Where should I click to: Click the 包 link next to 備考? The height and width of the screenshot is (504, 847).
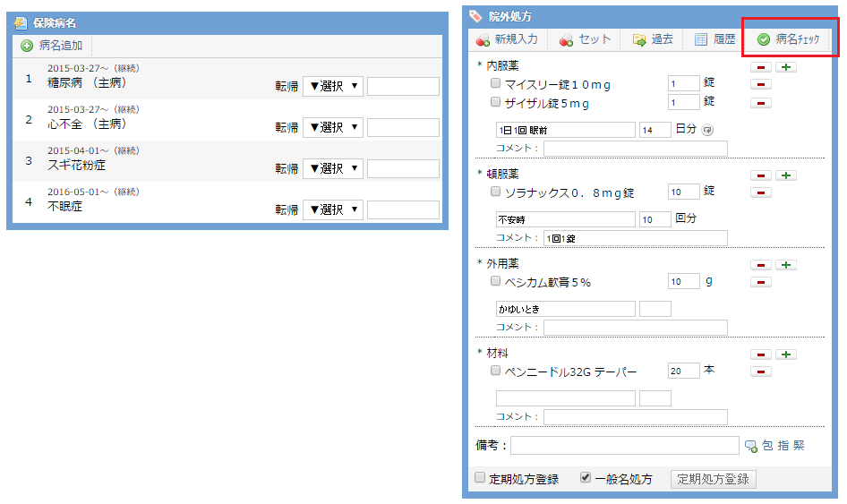click(x=767, y=446)
